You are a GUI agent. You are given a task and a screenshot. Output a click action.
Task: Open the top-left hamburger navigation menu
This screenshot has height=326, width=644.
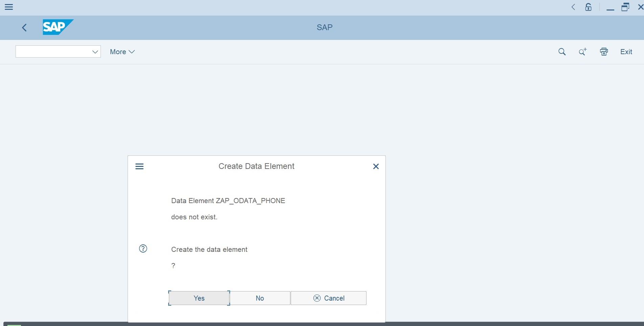[9, 7]
